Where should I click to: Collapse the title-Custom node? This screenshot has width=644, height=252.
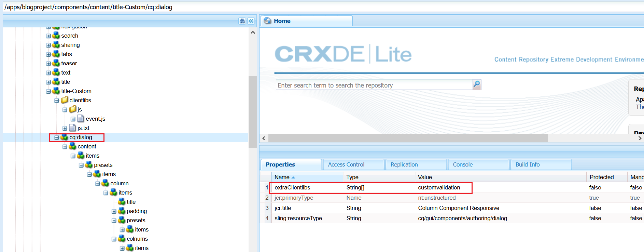(48, 91)
